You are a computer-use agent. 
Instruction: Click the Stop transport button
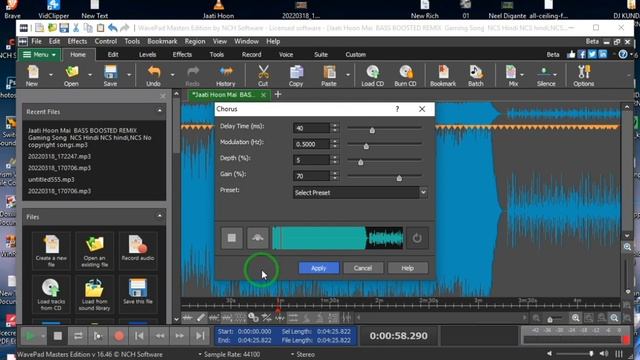point(58,336)
